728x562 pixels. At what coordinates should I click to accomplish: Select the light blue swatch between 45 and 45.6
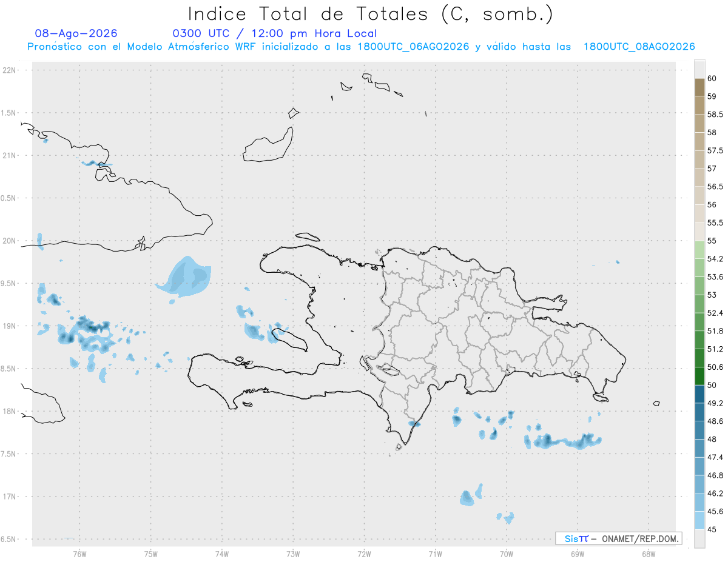(699, 520)
